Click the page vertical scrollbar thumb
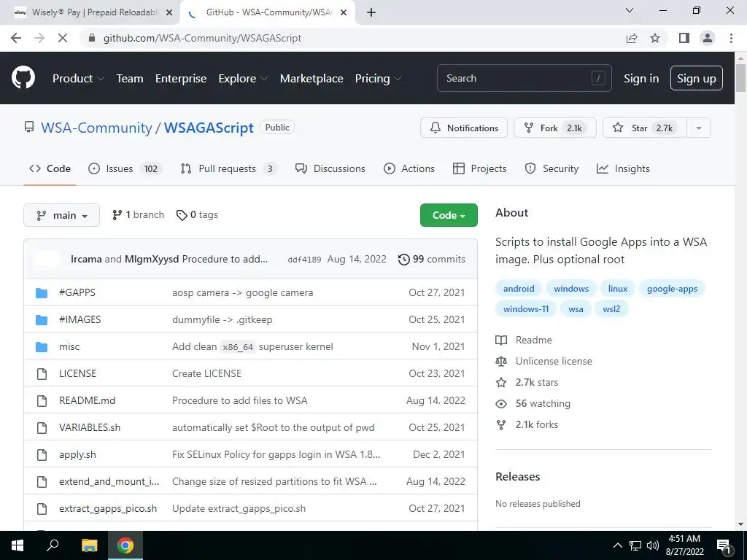This screenshot has height=560, width=747. [x=740, y=77]
